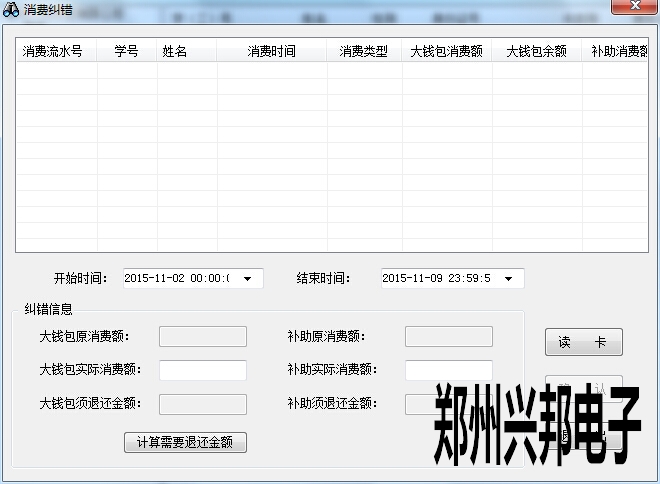Click the 消费时间 column header
660x484 pixels.
[272, 51]
